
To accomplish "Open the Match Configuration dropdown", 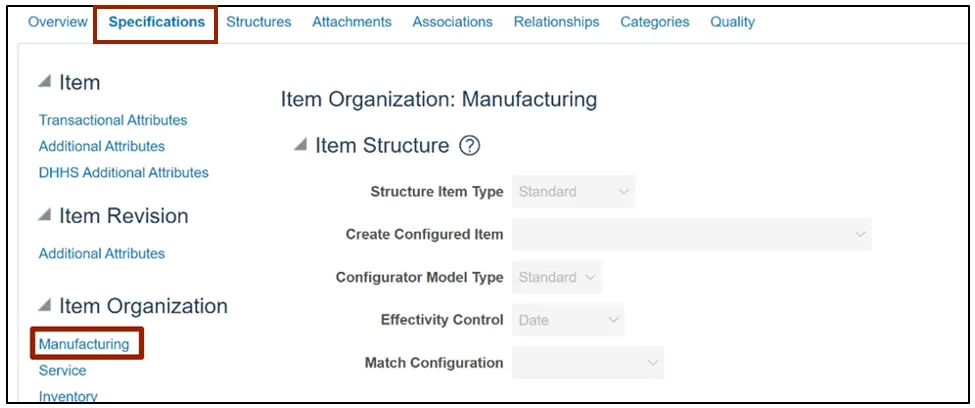I will (x=588, y=362).
